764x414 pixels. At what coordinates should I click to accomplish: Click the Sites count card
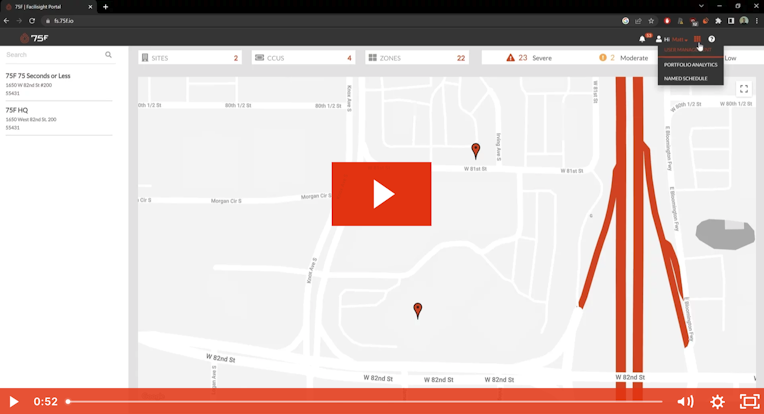tap(190, 57)
